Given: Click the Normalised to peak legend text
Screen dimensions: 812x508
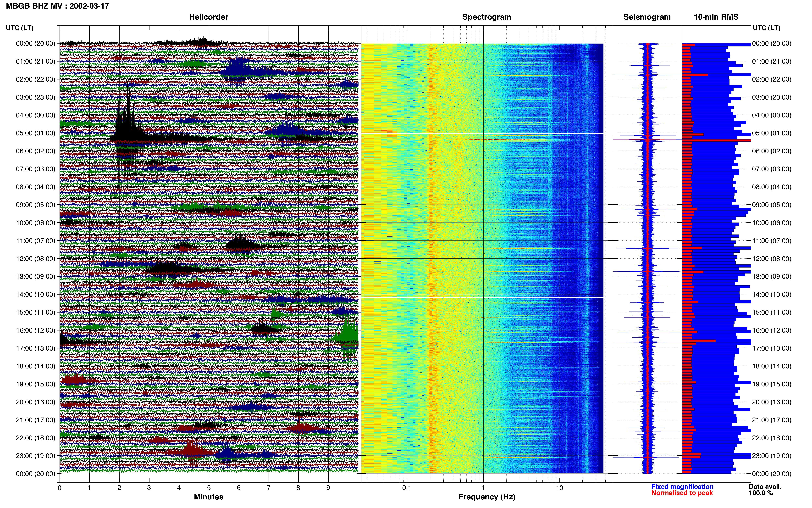Looking at the screenshot, I should pyautogui.click(x=682, y=493).
